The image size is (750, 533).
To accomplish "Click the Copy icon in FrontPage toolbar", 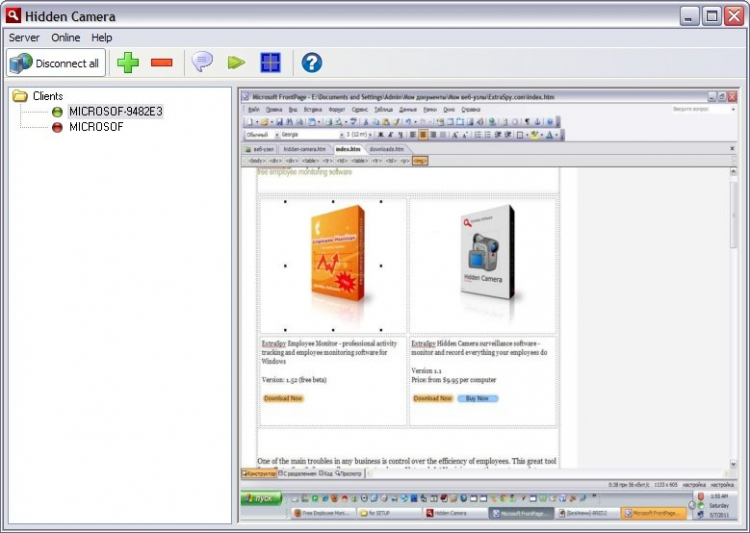I will coord(376,122).
